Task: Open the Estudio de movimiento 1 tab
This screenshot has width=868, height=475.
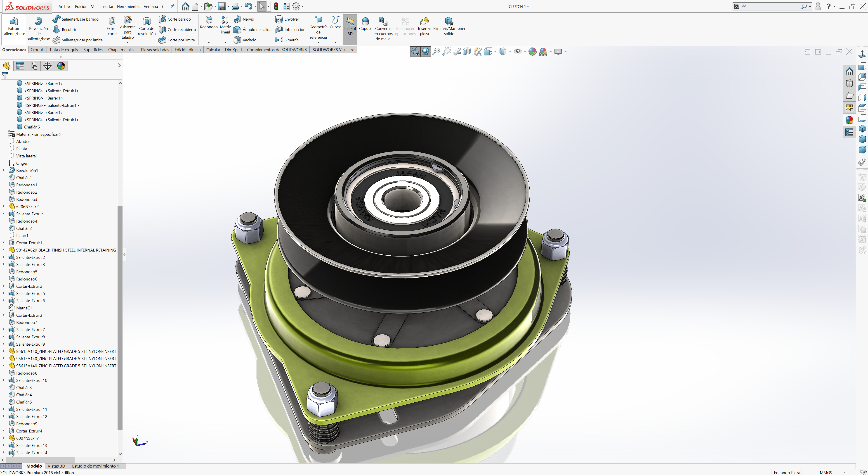Action: pyautogui.click(x=95, y=466)
